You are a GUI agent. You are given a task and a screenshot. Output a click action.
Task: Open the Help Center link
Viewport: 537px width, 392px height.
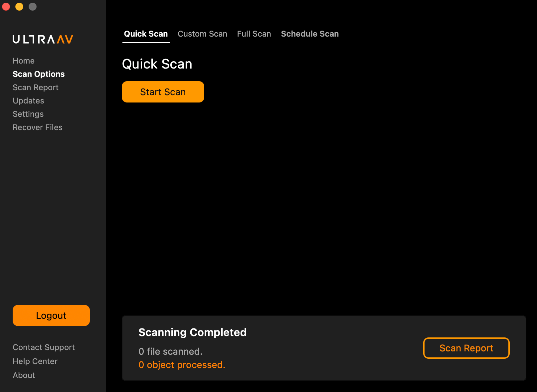35,361
